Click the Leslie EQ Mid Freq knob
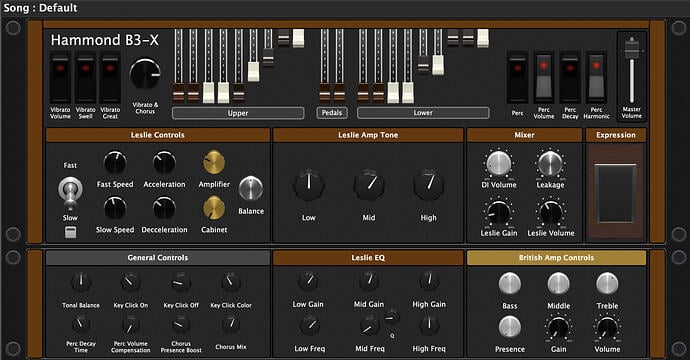 [x=370, y=326]
